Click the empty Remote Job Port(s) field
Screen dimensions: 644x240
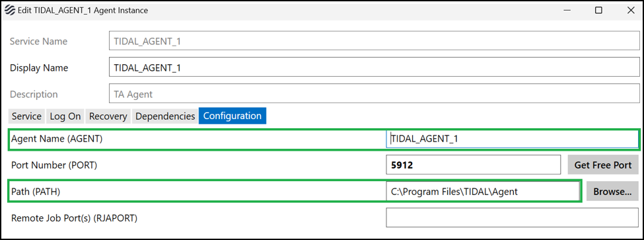pyautogui.click(x=512, y=218)
